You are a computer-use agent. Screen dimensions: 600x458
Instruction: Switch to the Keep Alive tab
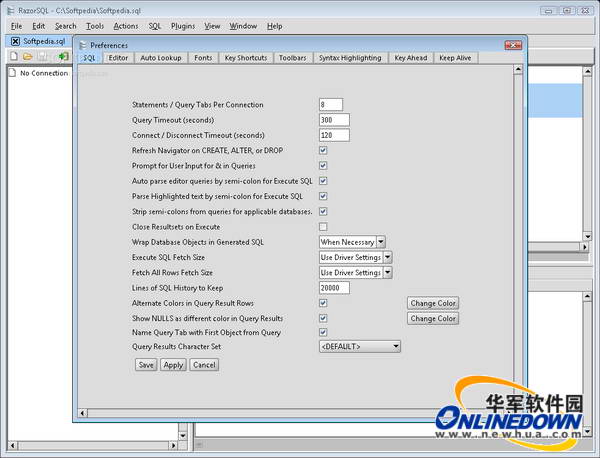pyautogui.click(x=455, y=58)
